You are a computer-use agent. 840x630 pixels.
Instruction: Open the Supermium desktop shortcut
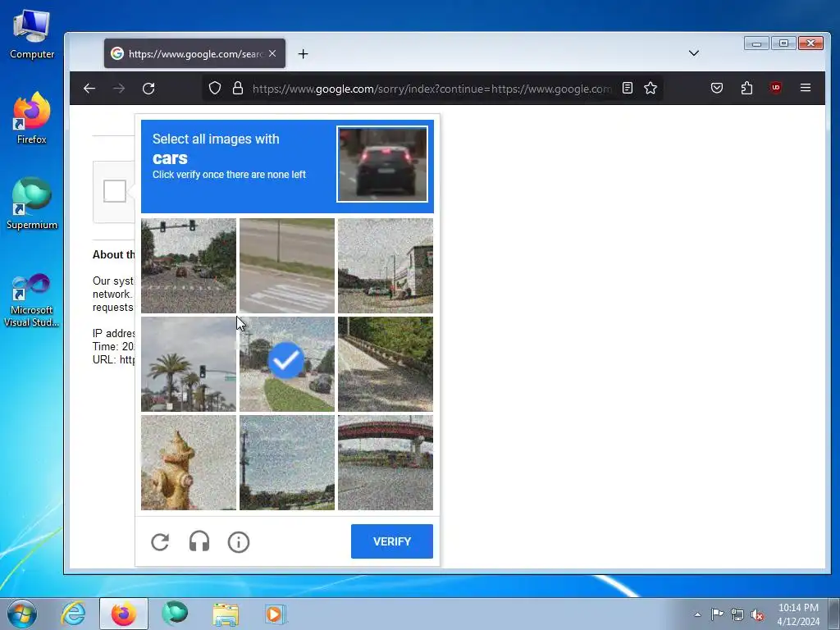32,204
